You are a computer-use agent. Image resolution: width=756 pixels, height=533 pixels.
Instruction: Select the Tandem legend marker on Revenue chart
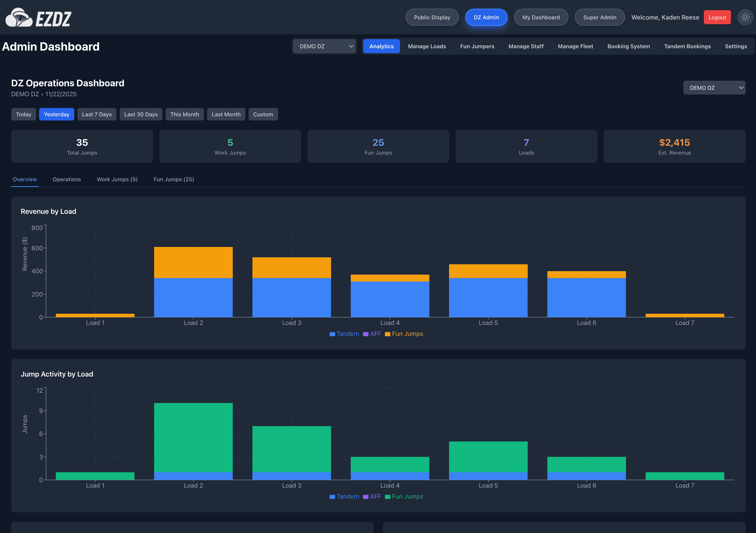pos(332,334)
